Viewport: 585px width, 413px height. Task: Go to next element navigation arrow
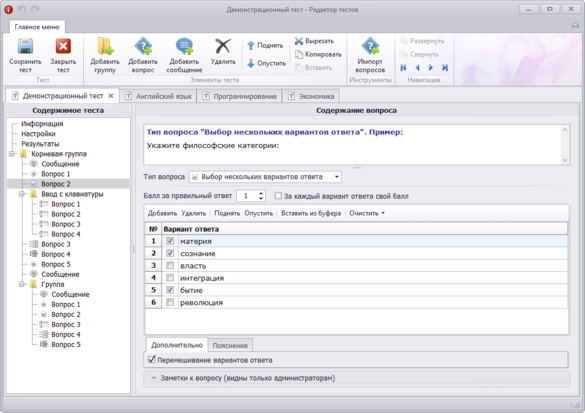tap(431, 68)
